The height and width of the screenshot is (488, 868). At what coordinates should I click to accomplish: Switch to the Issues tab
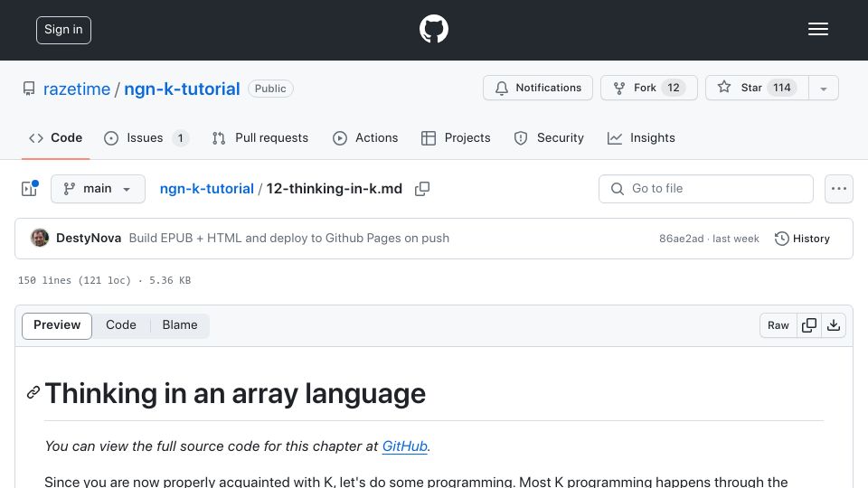tap(146, 137)
